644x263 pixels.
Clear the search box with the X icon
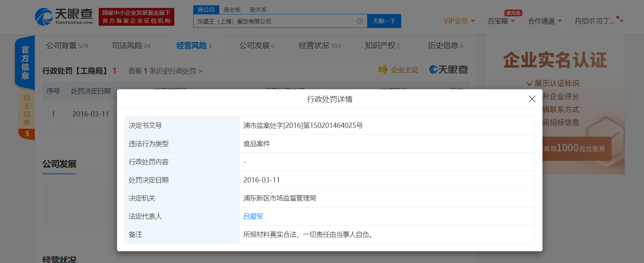[360, 21]
